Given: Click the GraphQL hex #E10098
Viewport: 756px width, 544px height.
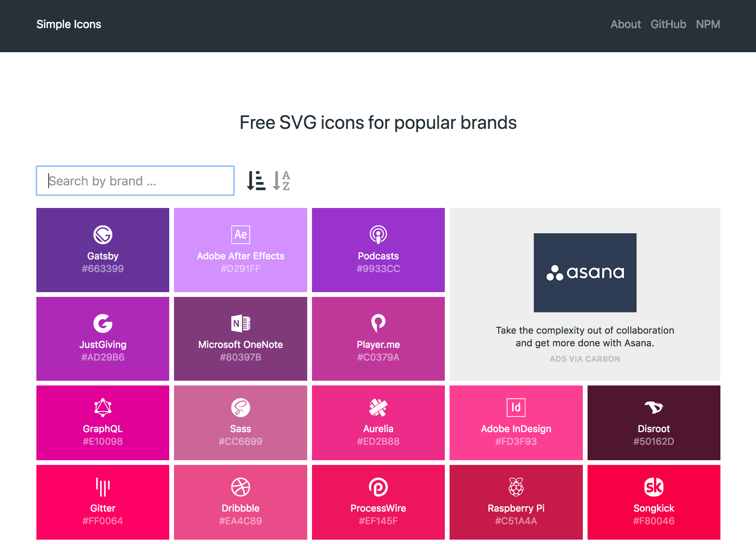Looking at the screenshot, I should [103, 442].
